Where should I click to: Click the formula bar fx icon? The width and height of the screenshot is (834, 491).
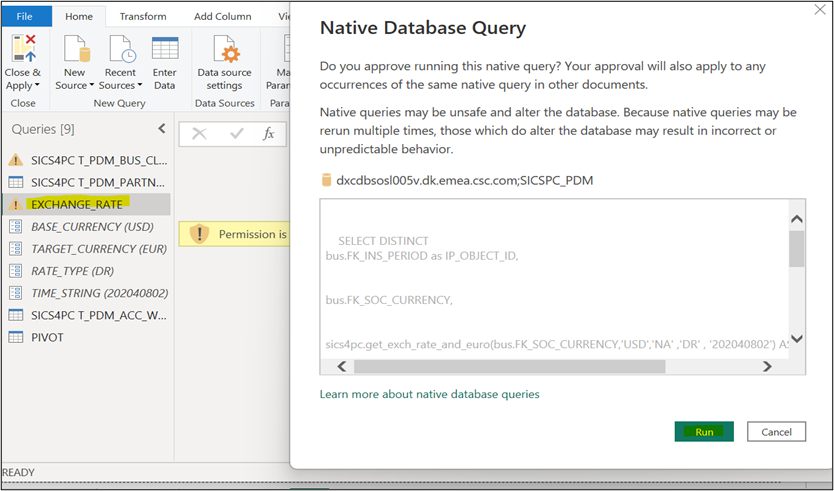268,134
